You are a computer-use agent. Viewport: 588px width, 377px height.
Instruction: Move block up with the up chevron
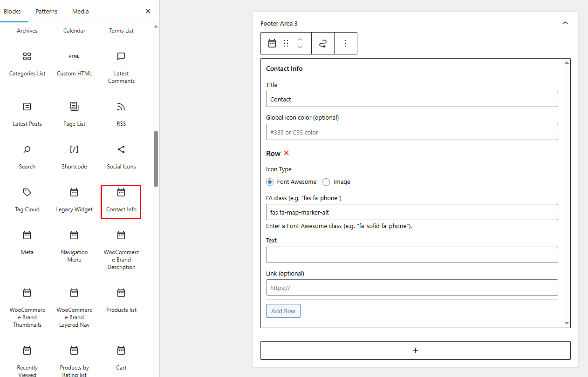[x=300, y=40]
